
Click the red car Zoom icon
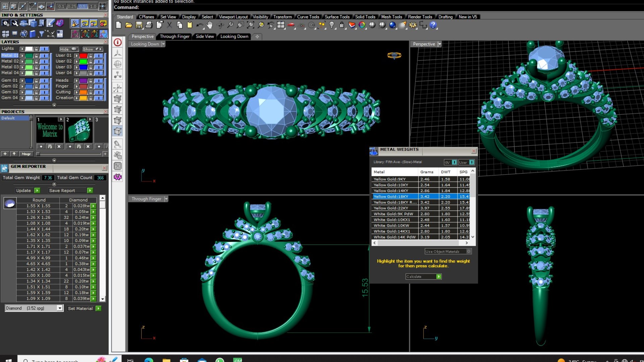click(x=291, y=25)
